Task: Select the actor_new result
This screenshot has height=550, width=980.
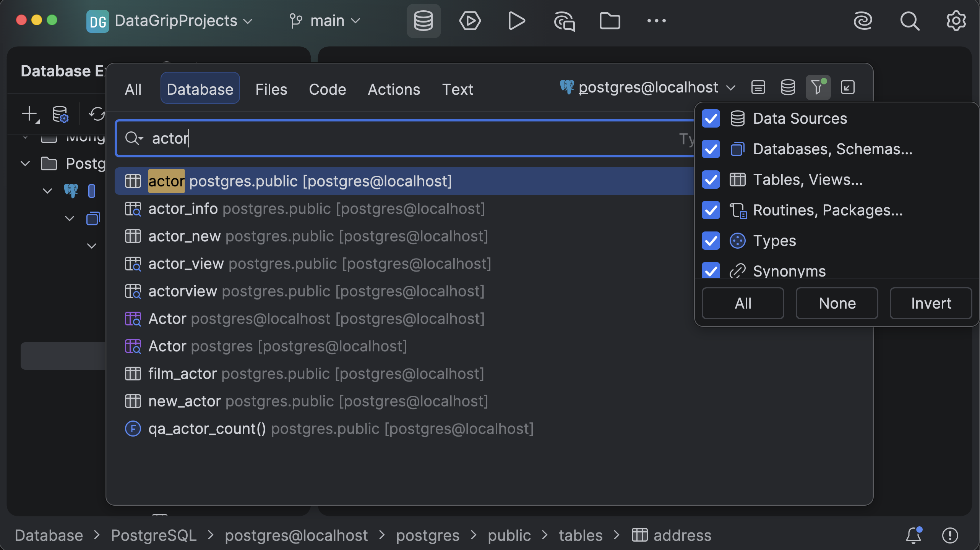Action: tap(404, 236)
